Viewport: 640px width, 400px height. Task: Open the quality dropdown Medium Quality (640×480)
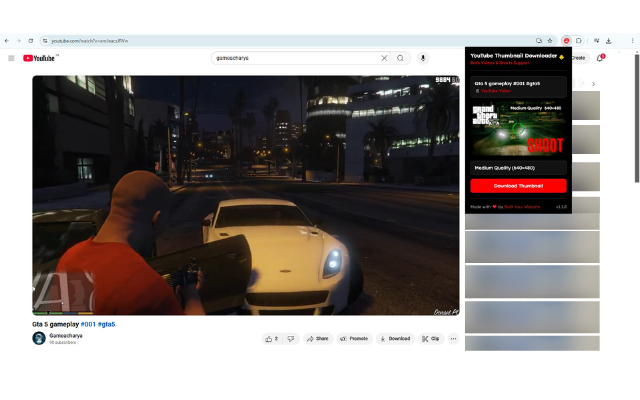click(518, 168)
